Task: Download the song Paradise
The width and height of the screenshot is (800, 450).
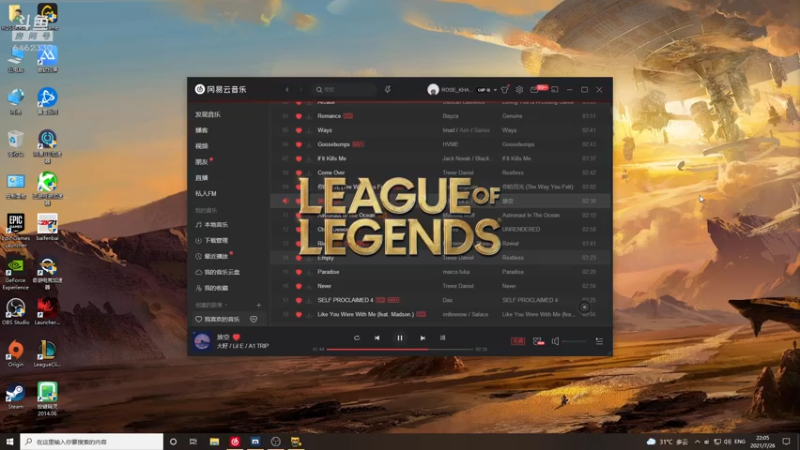Action: click(x=309, y=272)
